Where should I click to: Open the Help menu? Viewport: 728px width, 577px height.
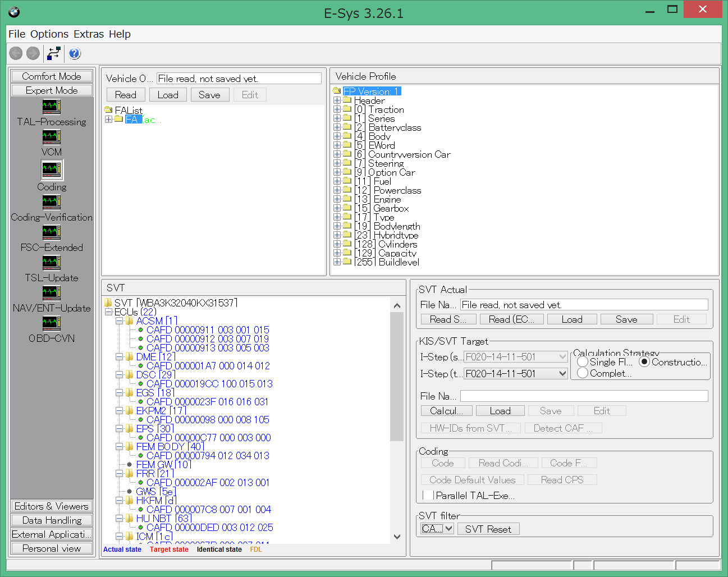pyautogui.click(x=120, y=34)
